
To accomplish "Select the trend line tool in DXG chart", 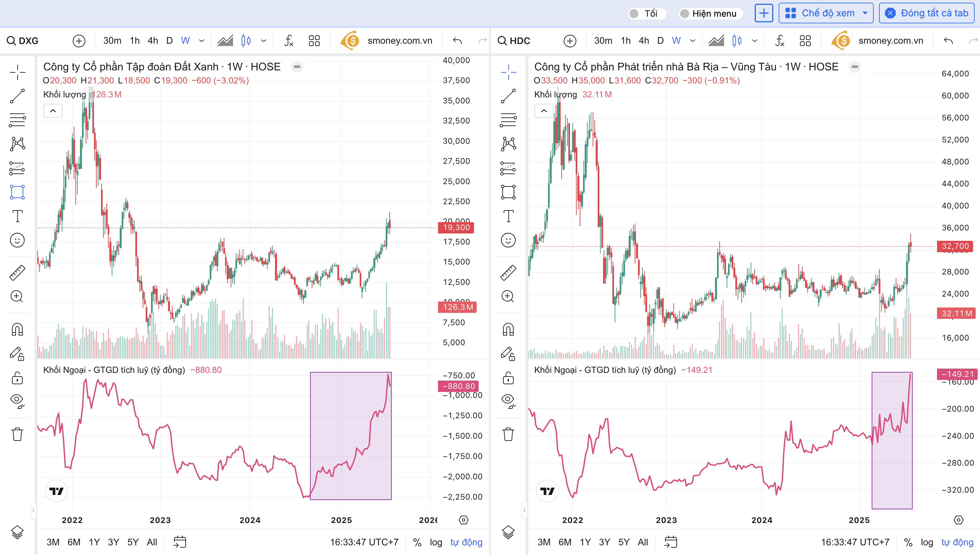I will [x=17, y=96].
